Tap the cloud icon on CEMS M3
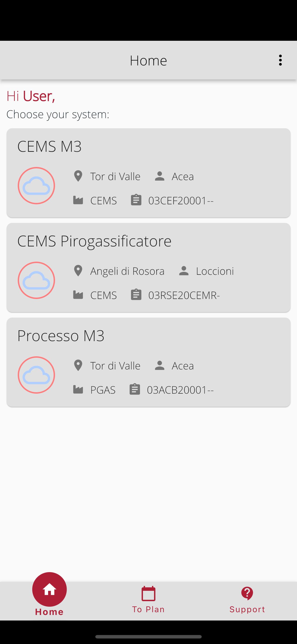The width and height of the screenshot is (297, 644). (x=36, y=186)
